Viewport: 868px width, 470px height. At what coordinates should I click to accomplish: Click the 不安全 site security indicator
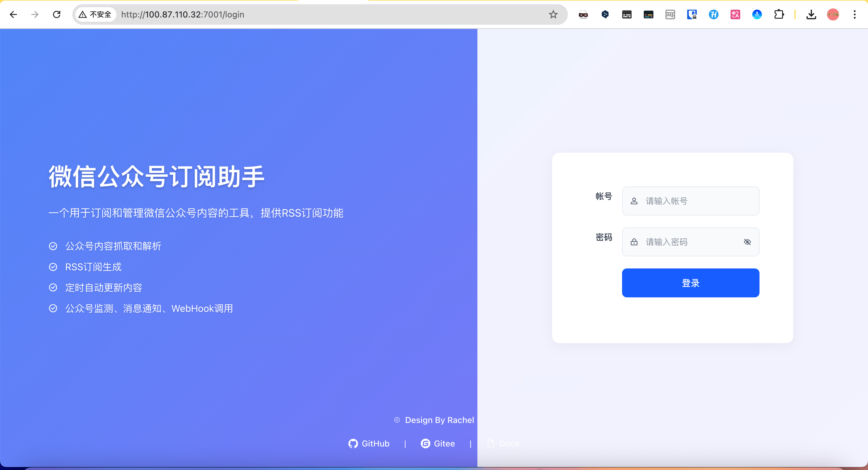coord(95,14)
